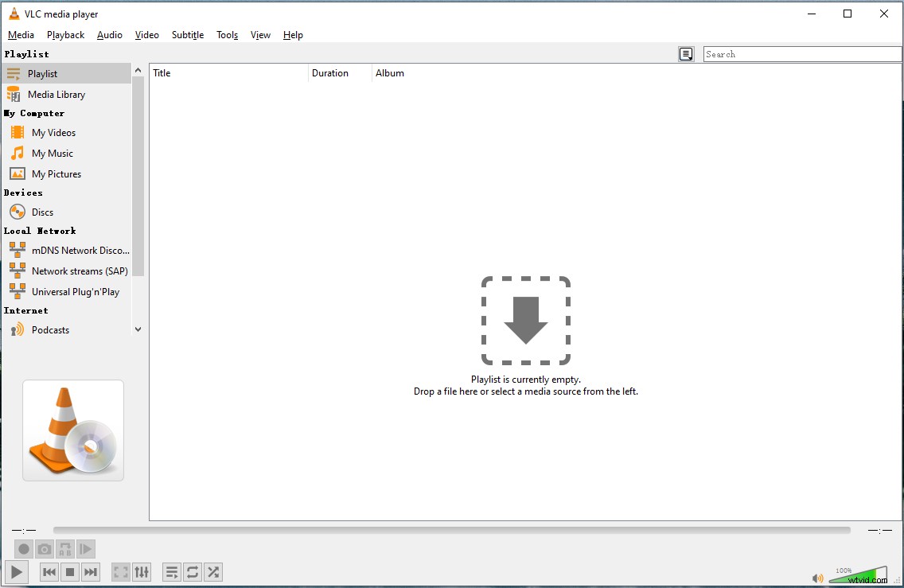Viewport: 904px width, 588px height.
Task: Click the Play button
Action: (x=16, y=571)
